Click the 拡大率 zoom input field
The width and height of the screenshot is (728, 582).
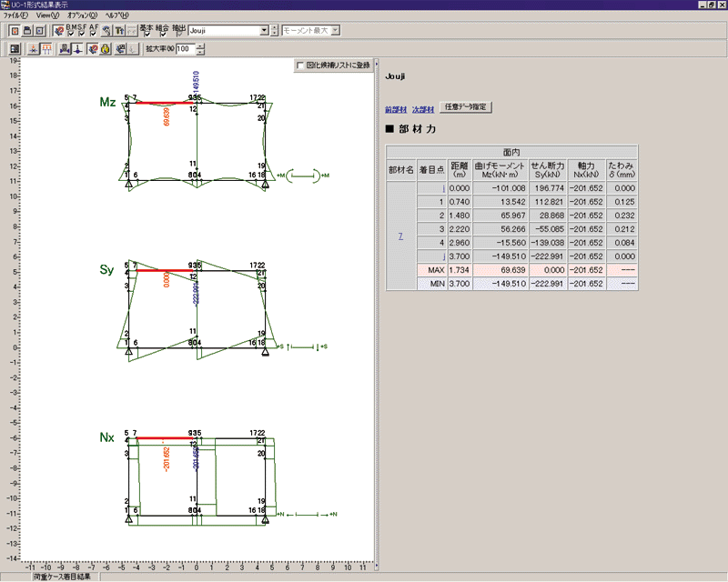click(x=186, y=48)
